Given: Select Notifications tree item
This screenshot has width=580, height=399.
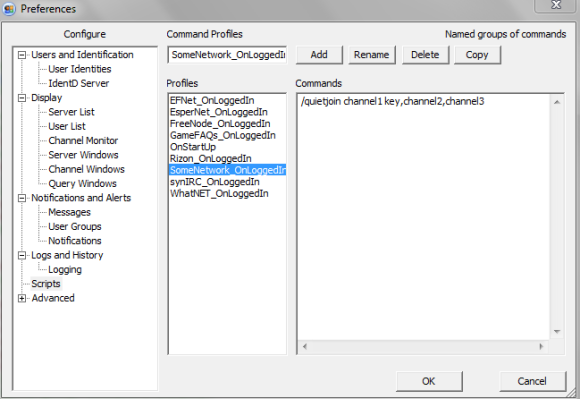Looking at the screenshot, I should coord(75,241).
